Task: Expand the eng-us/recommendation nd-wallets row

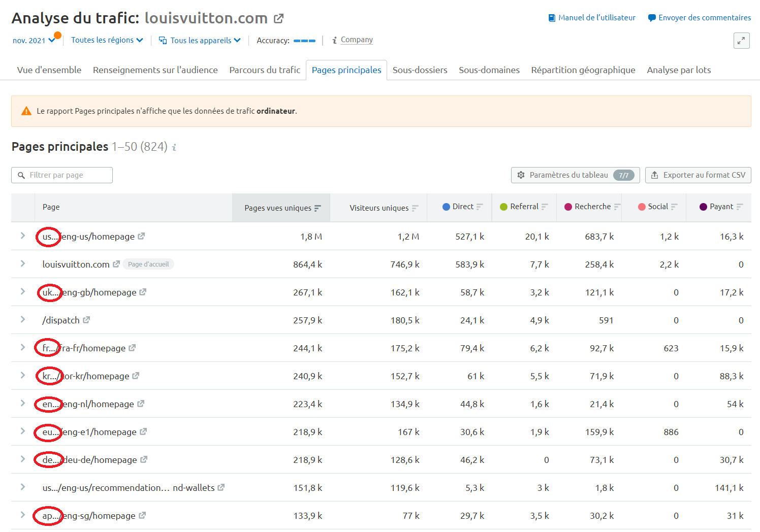Action: 23,487
